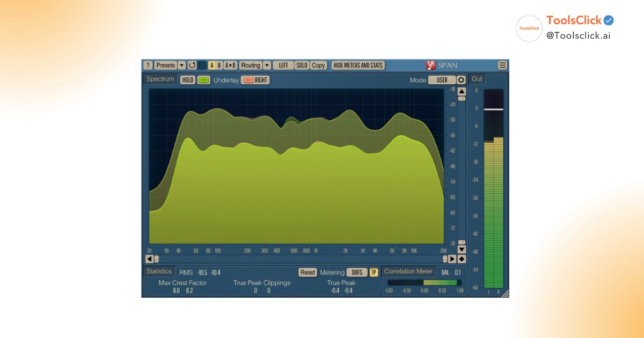This screenshot has width=644, height=338.
Task: Open spectrum mode settings via the gear icon
Action: (462, 79)
